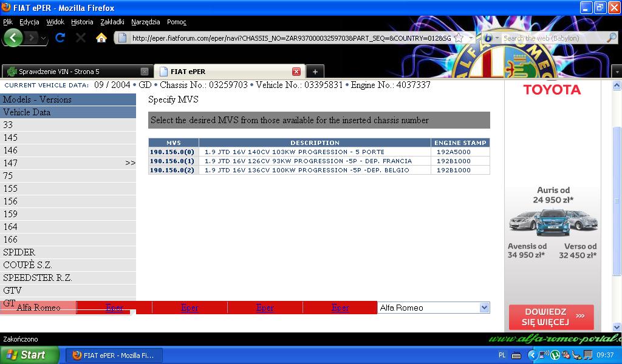Click engine stamp 192A5000
Image resolution: width=622 pixels, height=364 pixels.
coord(453,152)
